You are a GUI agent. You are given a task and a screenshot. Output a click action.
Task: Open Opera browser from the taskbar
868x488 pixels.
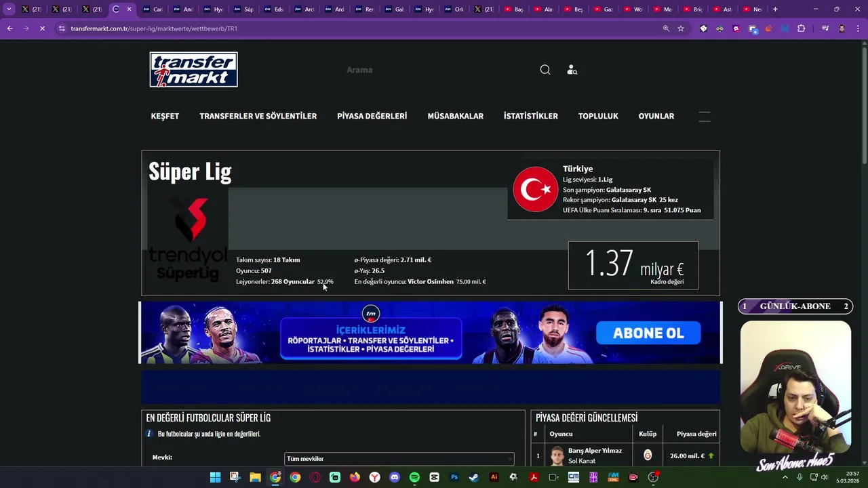(315, 477)
